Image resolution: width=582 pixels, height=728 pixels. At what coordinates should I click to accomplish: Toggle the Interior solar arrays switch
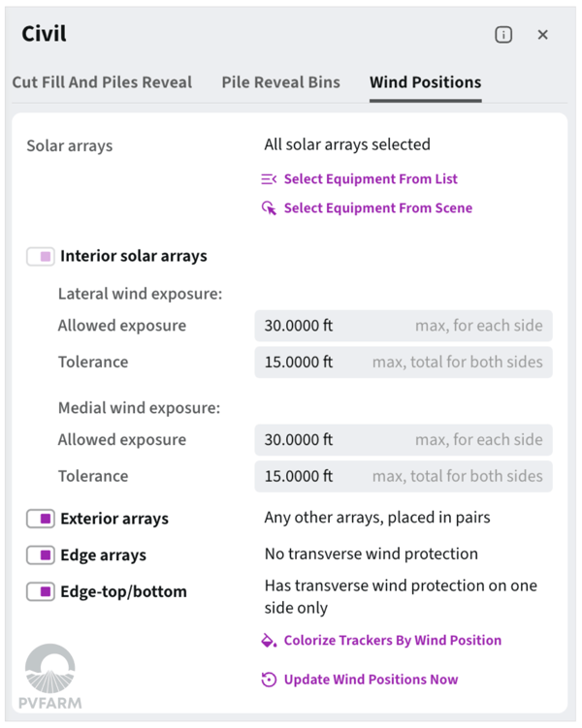click(x=41, y=257)
